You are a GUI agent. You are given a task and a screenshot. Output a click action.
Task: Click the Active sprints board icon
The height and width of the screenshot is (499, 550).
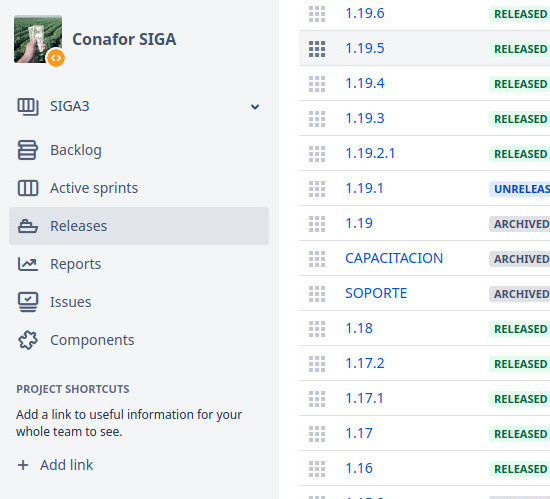point(28,188)
